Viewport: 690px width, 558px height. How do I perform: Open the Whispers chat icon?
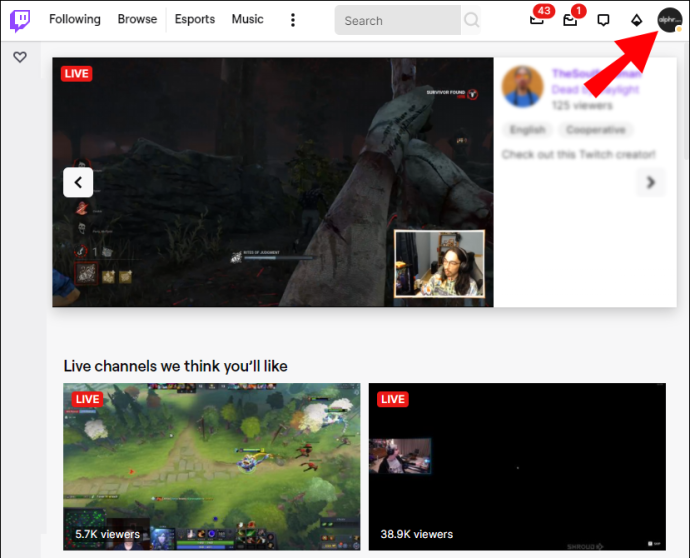[x=603, y=20]
